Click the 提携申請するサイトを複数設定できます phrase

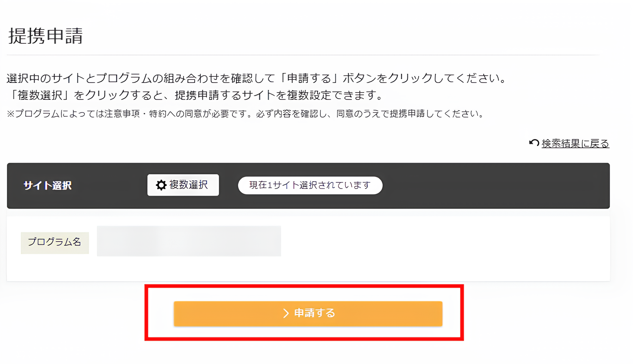[278, 95]
